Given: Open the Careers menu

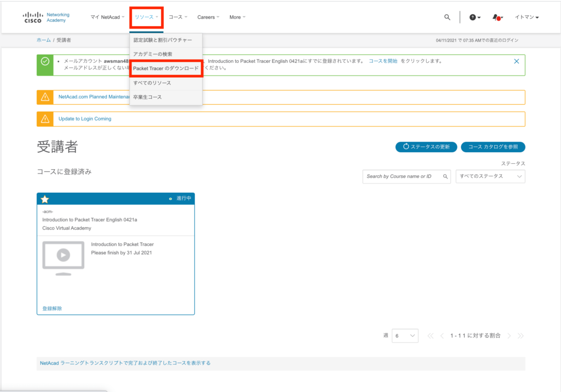Looking at the screenshot, I should coord(208,17).
